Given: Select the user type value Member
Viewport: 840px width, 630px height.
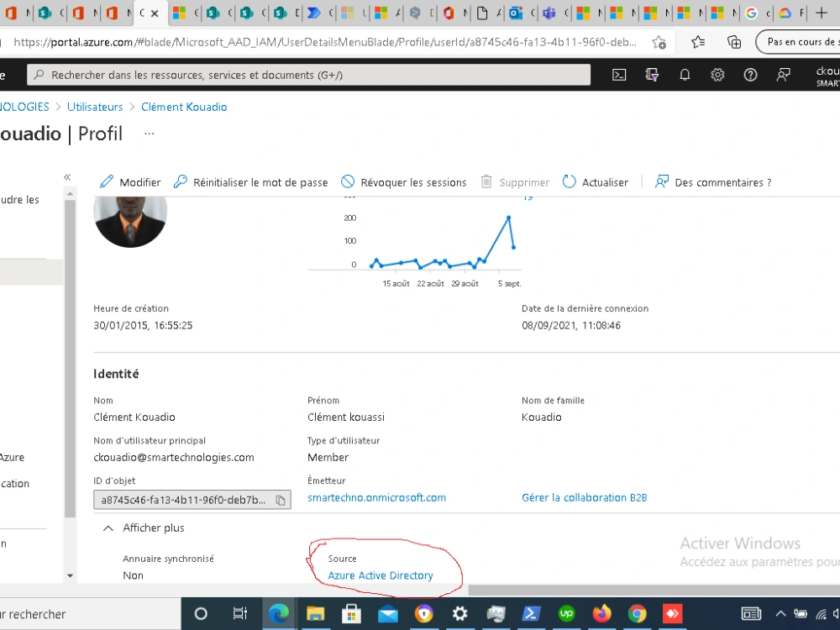Looking at the screenshot, I should pos(328,458).
